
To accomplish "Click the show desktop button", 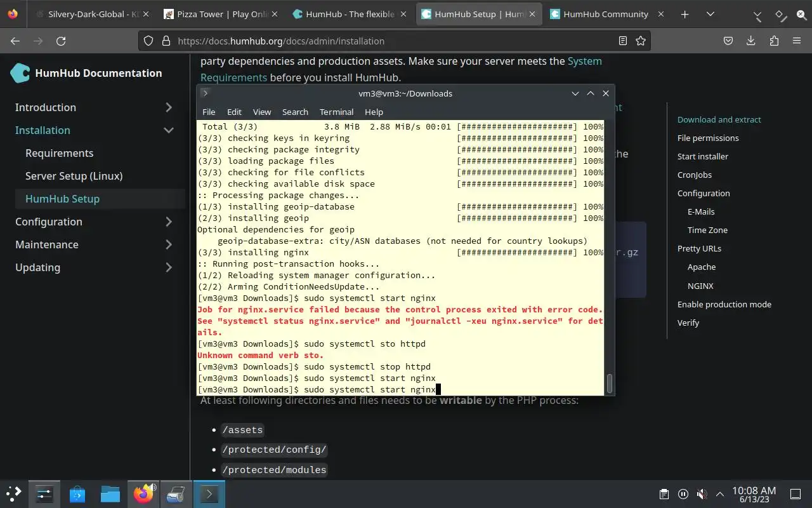I will pyautogui.click(x=796, y=494).
